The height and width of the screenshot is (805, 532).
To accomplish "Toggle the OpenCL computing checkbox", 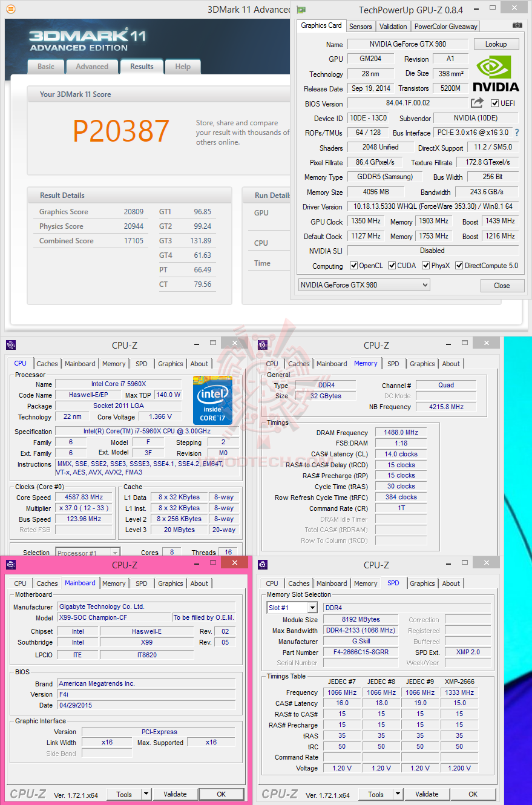I will [x=354, y=266].
